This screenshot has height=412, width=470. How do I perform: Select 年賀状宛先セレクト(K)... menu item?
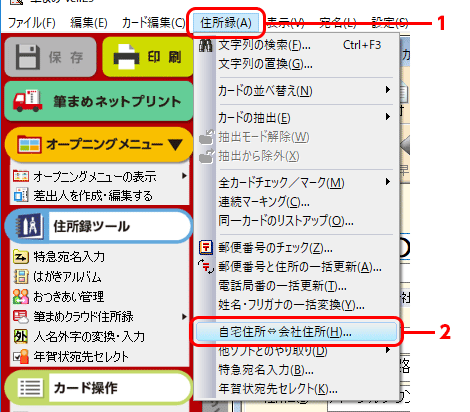pyautogui.click(x=297, y=388)
